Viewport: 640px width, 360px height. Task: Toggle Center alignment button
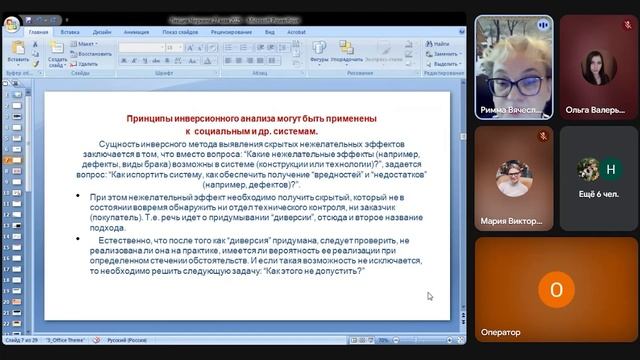pyautogui.click(x=239, y=61)
